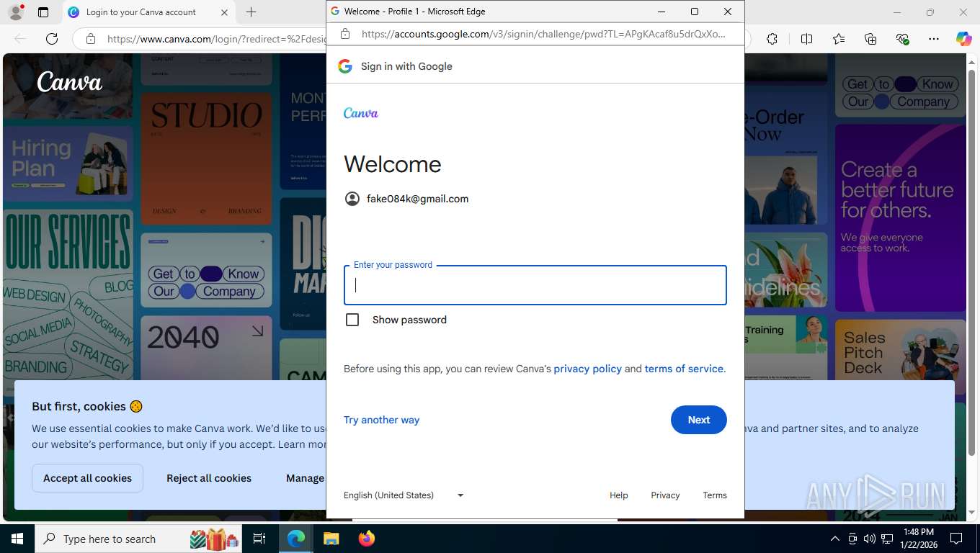Launch Firefox from the taskbar
The height and width of the screenshot is (553, 980).
(x=366, y=539)
